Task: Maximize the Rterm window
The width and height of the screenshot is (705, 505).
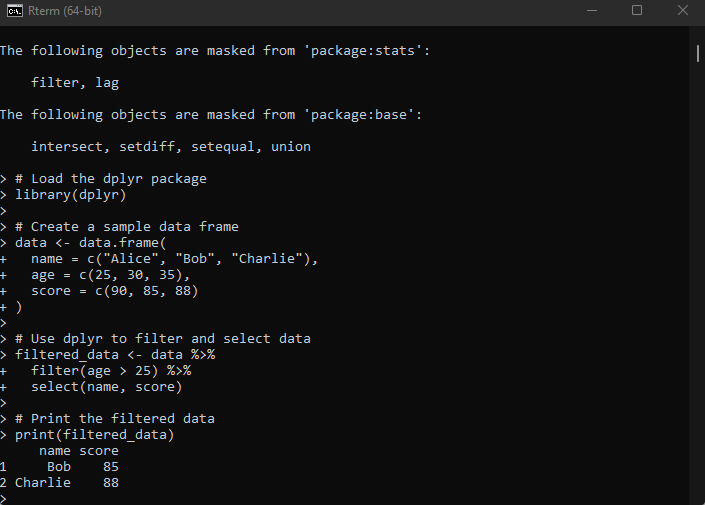Action: [x=637, y=11]
